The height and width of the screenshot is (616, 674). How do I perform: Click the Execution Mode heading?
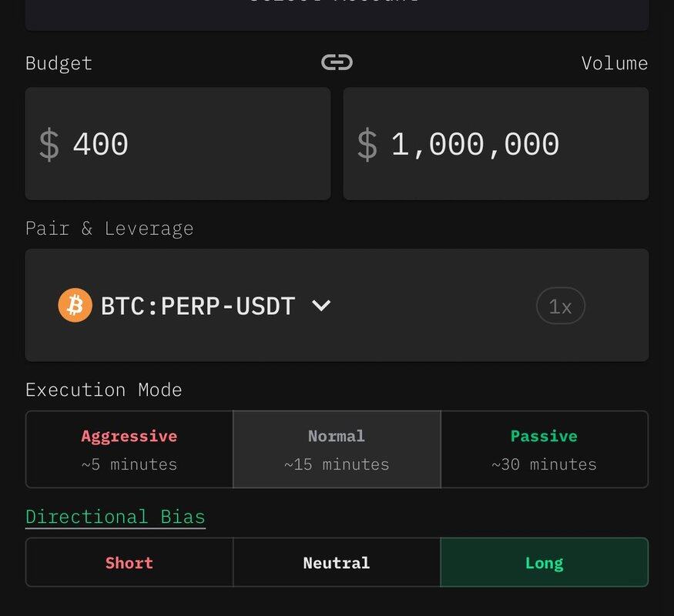[x=104, y=390]
